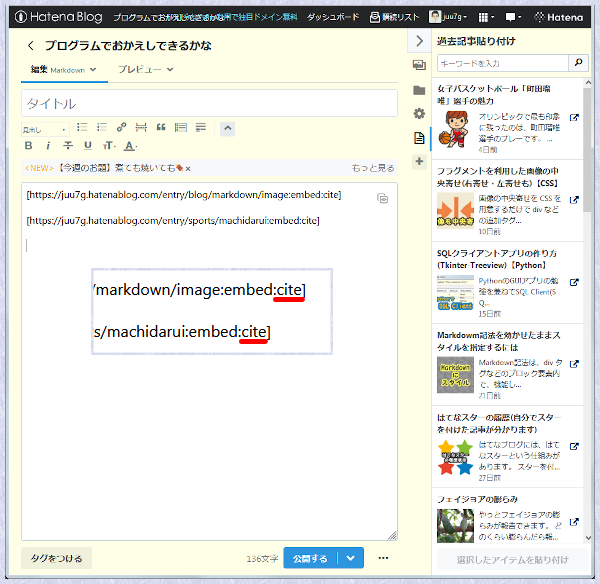The width and height of the screenshot is (600, 584).
Task: Select the SQL Client Tkinter article thumbnail
Action: (455, 293)
